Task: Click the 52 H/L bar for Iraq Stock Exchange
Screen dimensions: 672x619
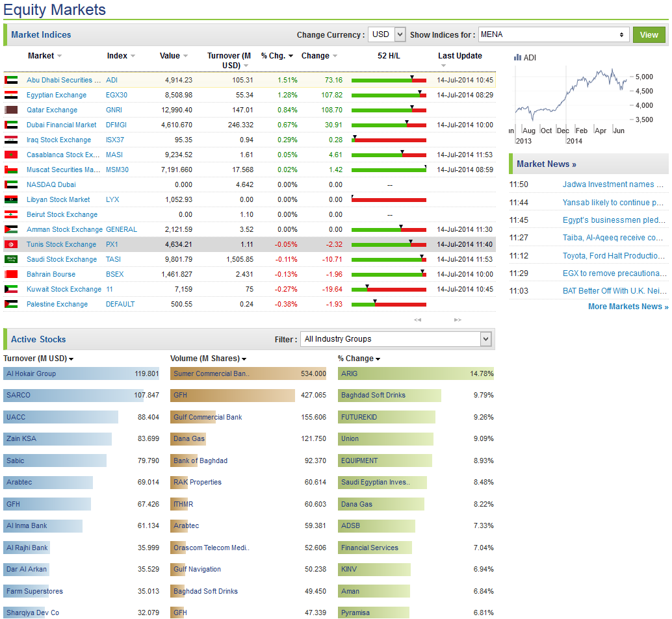Action: [389, 140]
